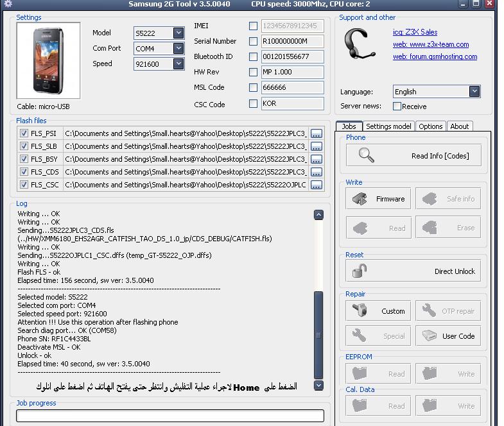Switch to the About tab
This screenshot has width=504, height=426.
459,126
